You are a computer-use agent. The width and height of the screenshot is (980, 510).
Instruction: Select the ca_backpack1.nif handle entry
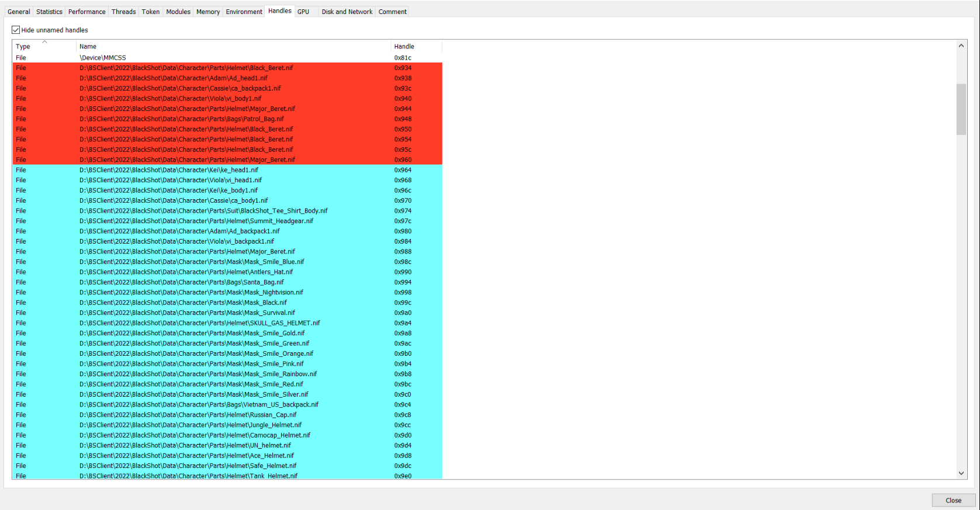click(227, 88)
